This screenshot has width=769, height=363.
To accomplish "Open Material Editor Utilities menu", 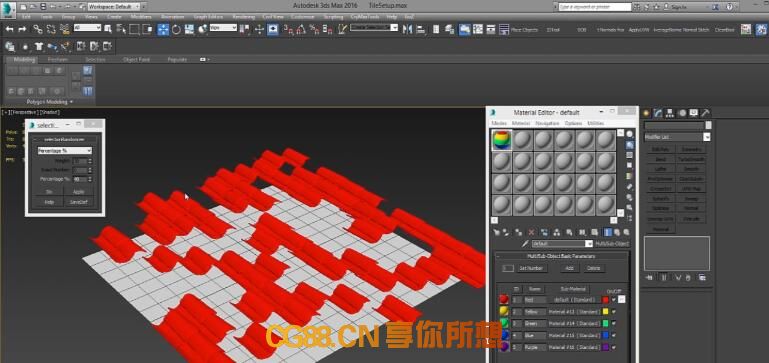I will click(x=595, y=123).
